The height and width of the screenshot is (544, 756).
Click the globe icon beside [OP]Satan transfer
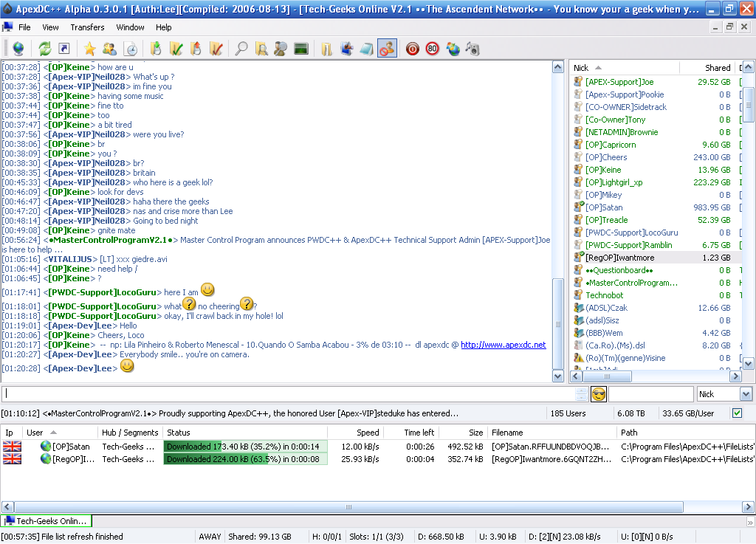pos(45,446)
